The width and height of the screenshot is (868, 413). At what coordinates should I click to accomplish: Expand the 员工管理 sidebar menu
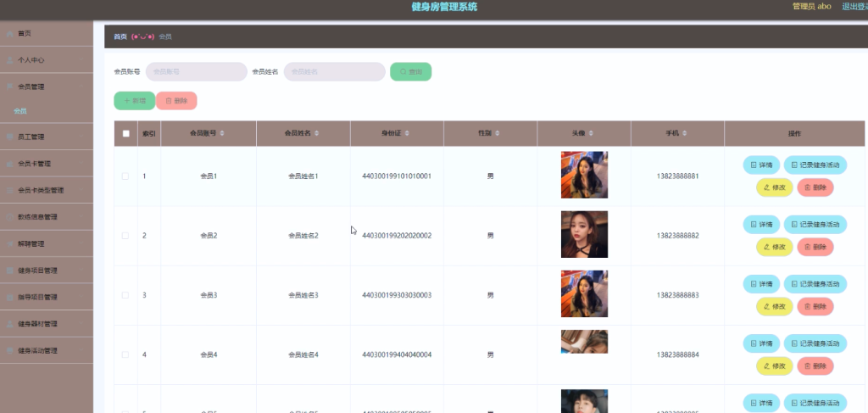[x=47, y=137]
